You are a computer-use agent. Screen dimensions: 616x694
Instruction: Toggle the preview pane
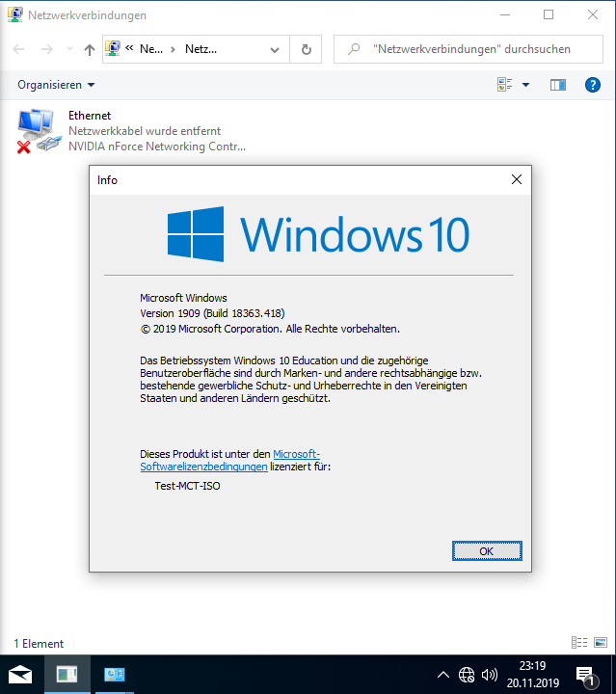557,85
